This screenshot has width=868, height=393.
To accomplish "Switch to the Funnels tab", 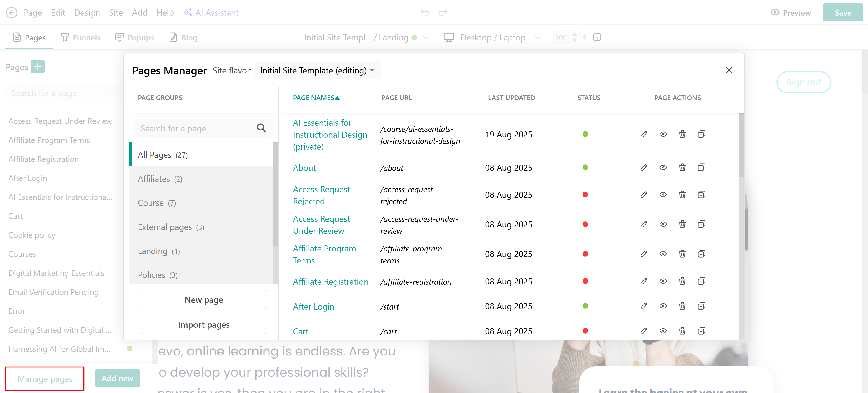I will coord(80,37).
